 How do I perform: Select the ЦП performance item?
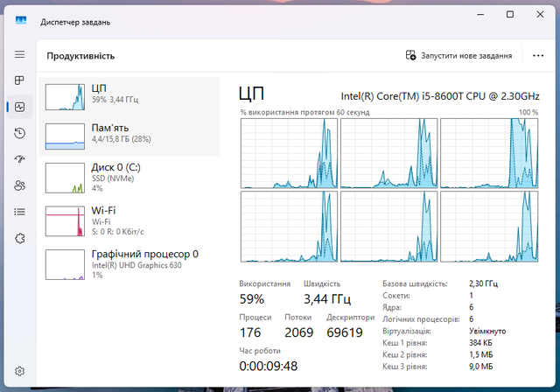[x=129, y=97]
